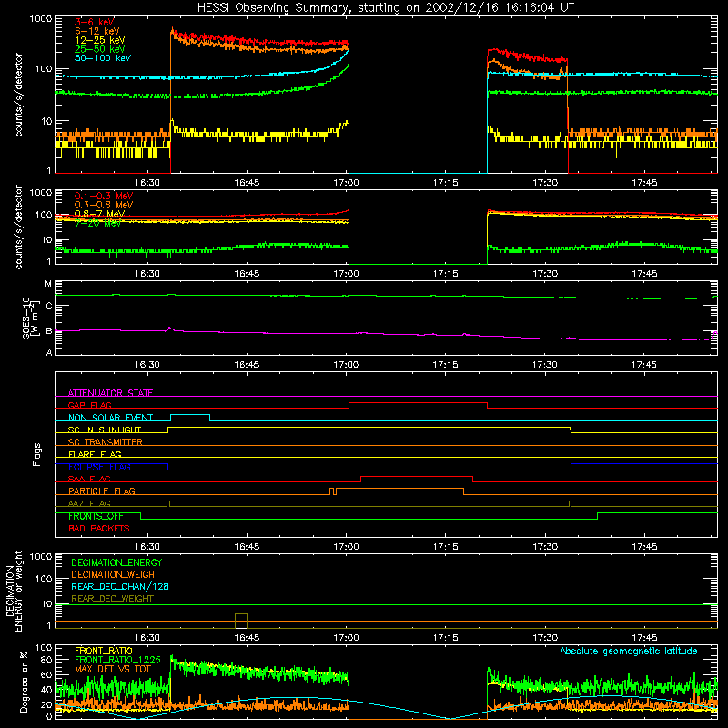
Task: Click the M class tick on GOES panel
Action: 48,284
